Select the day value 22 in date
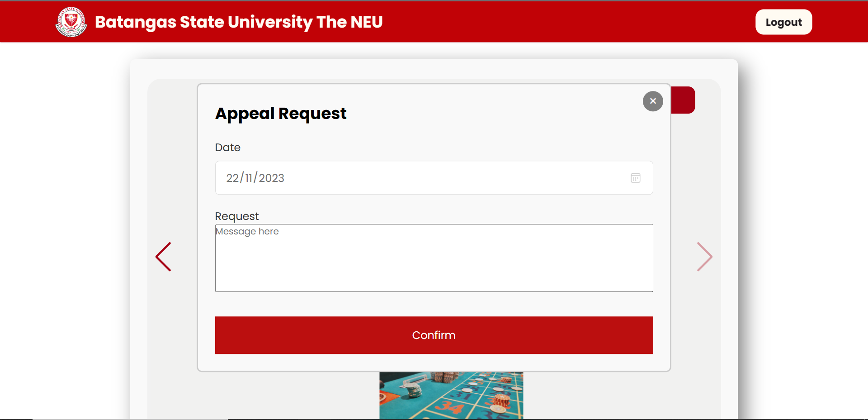868x420 pixels. click(232, 178)
